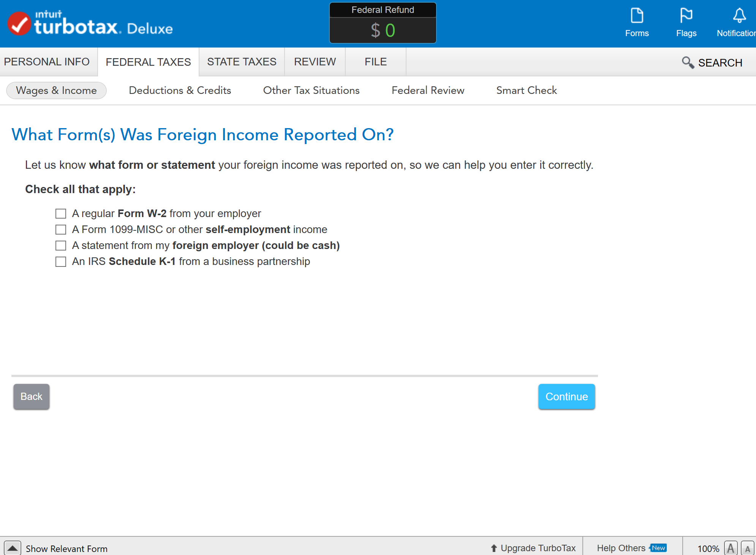This screenshot has height=555, width=756.
Task: Open the Personal Info tab
Action: point(47,62)
